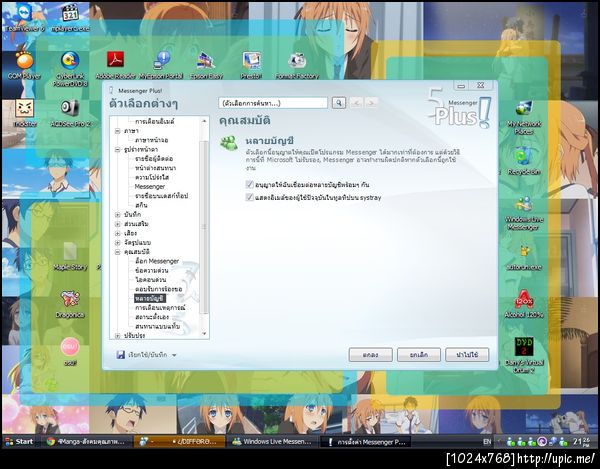Expand the ปรับปรุง tree node
600x469 pixels.
tap(117, 335)
